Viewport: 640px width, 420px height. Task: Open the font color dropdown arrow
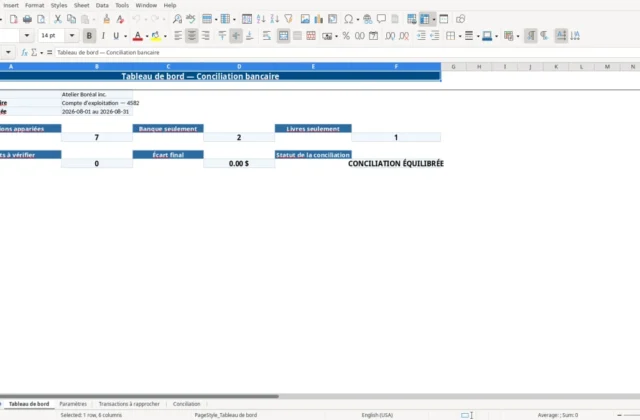tap(147, 36)
